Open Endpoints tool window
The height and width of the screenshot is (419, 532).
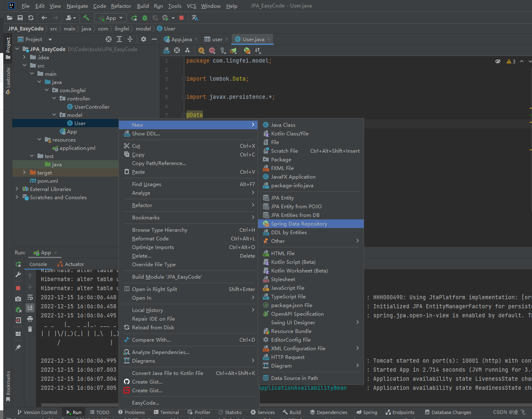coord(400,412)
